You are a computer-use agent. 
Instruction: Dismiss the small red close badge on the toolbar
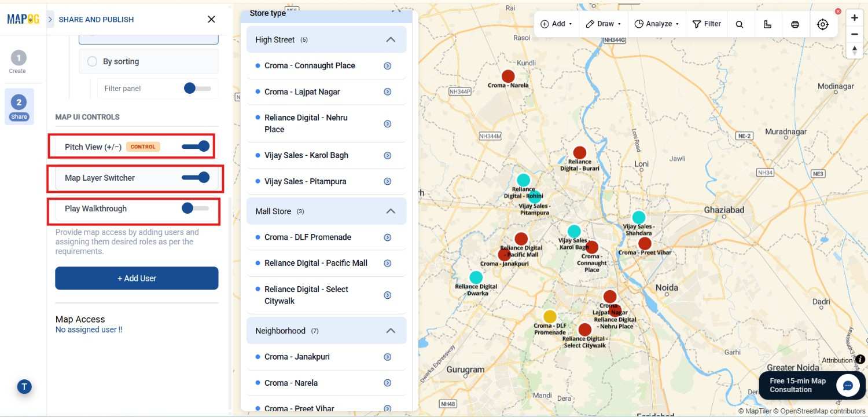pyautogui.click(x=838, y=12)
